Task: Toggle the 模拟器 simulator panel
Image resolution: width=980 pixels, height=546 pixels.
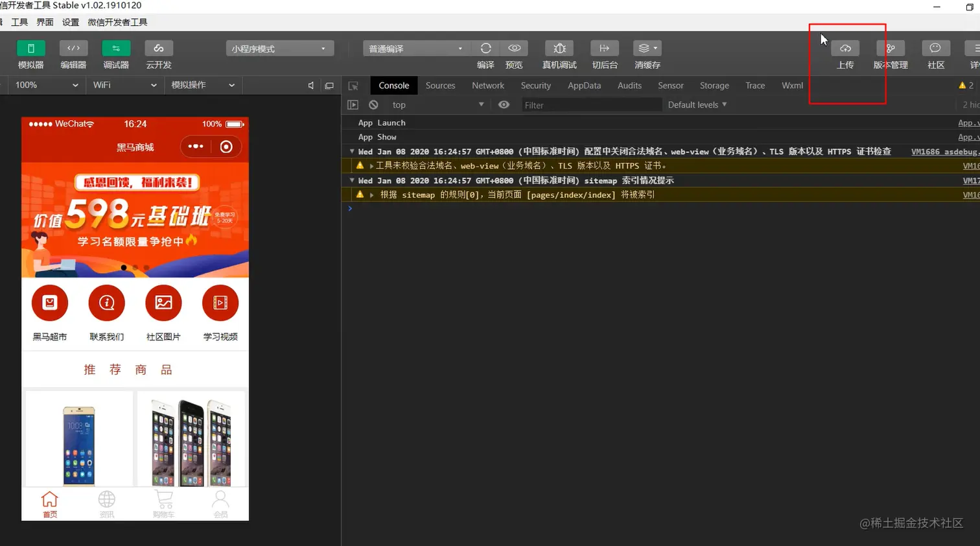Action: click(30, 49)
